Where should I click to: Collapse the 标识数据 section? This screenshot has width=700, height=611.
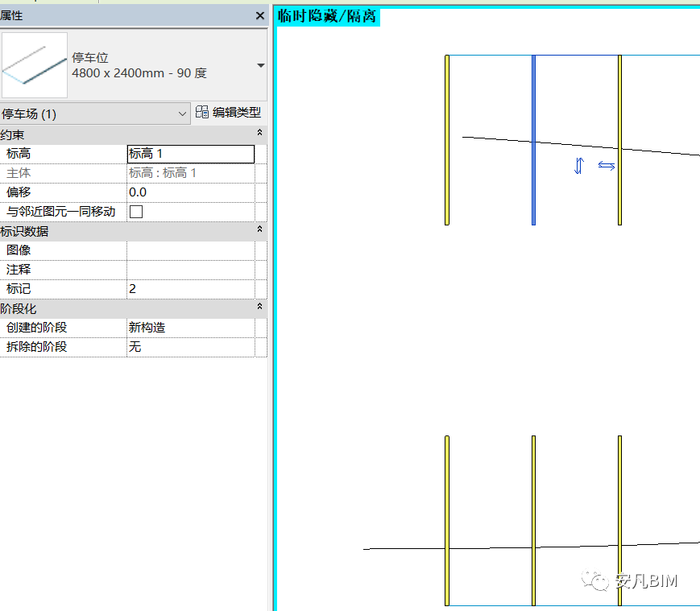pyautogui.click(x=259, y=229)
